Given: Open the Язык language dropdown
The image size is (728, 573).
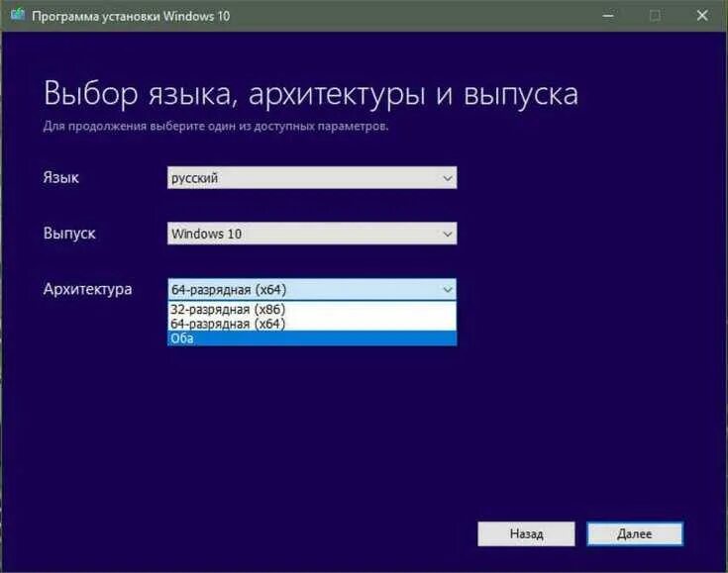Looking at the screenshot, I should click(x=312, y=178).
